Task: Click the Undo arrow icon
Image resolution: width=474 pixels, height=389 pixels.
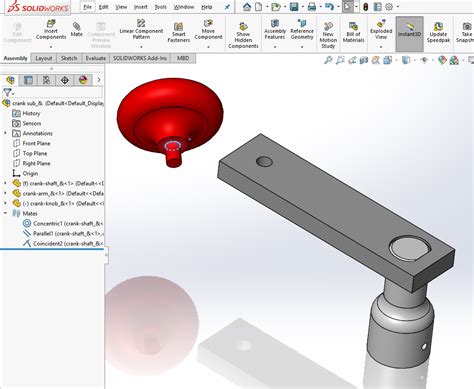Action: (x=329, y=7)
